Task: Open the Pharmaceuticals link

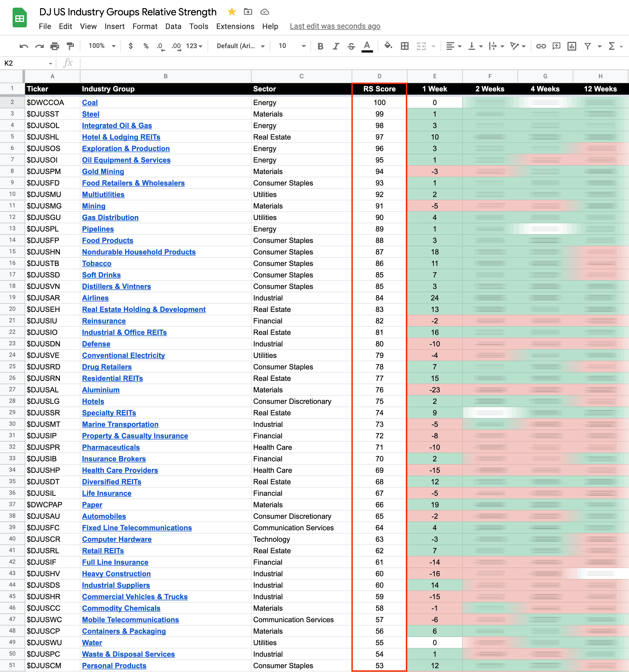Action: click(x=111, y=447)
